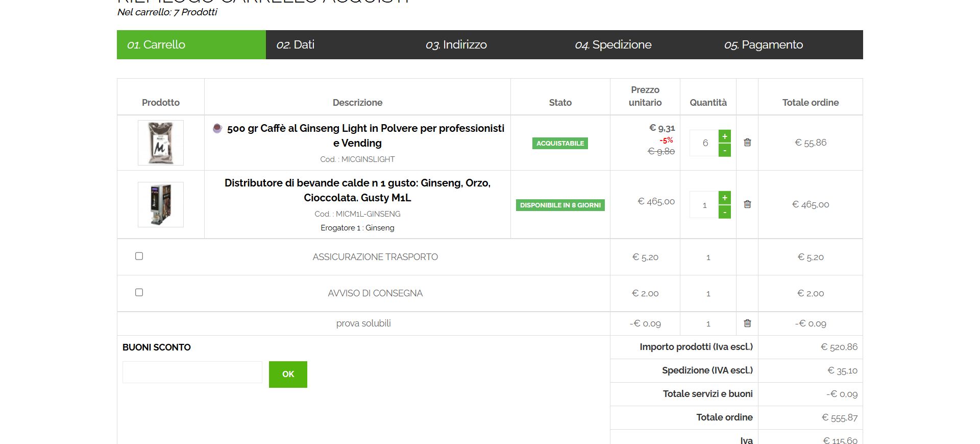Enable the Assicurazione Trasporto checkbox
980x444 pixels.
139,256
